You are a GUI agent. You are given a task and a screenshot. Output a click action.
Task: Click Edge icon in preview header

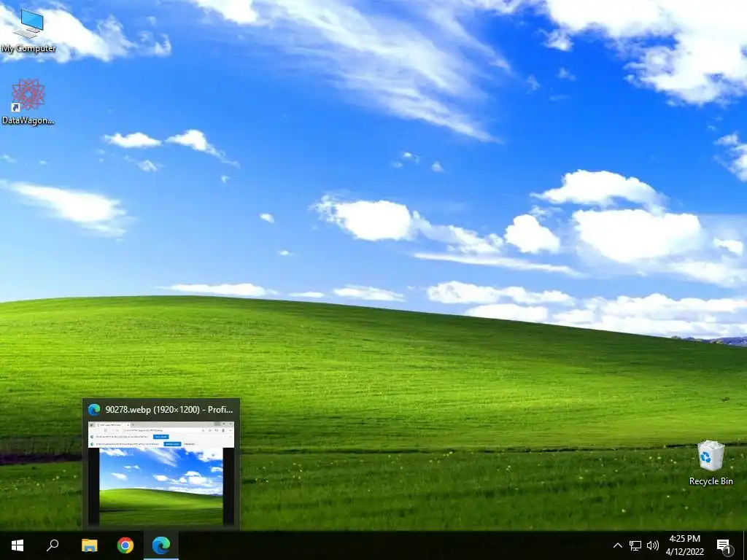click(94, 410)
